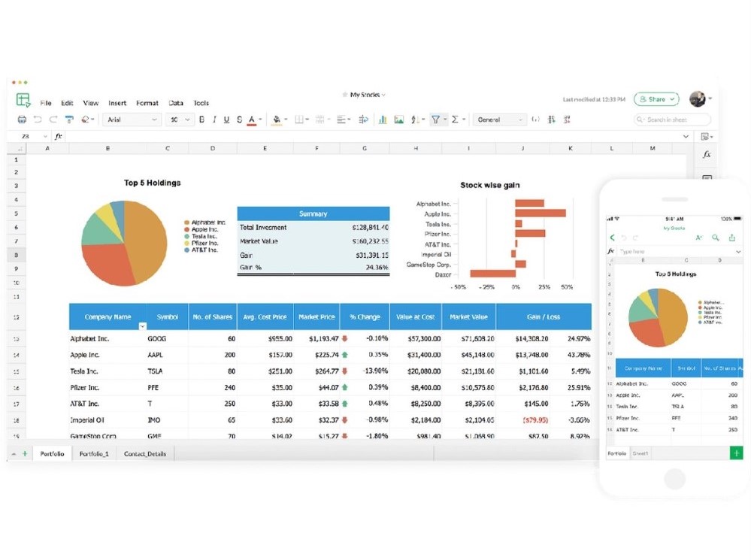Open the Arial font dropdown
The height and width of the screenshot is (560, 751).
tap(132, 120)
